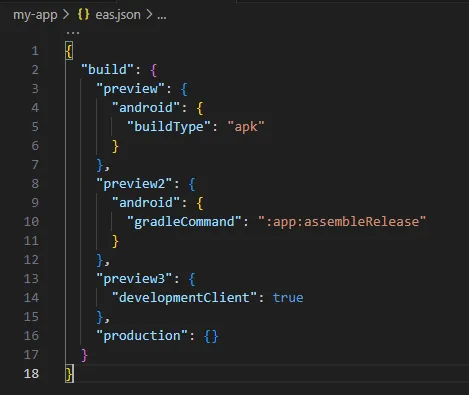469x395 pixels.
Task: Click the chevron after eas.json breadcrumb
Action: (149, 15)
